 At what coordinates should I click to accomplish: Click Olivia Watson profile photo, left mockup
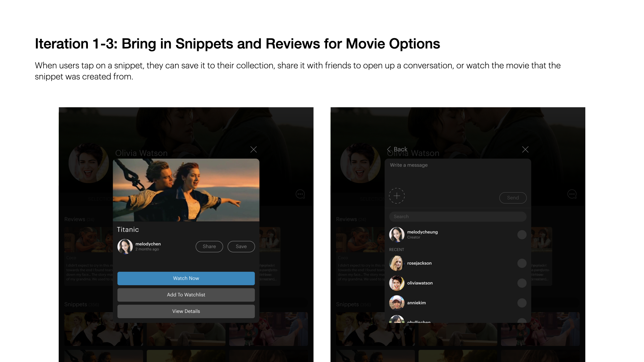(x=89, y=163)
